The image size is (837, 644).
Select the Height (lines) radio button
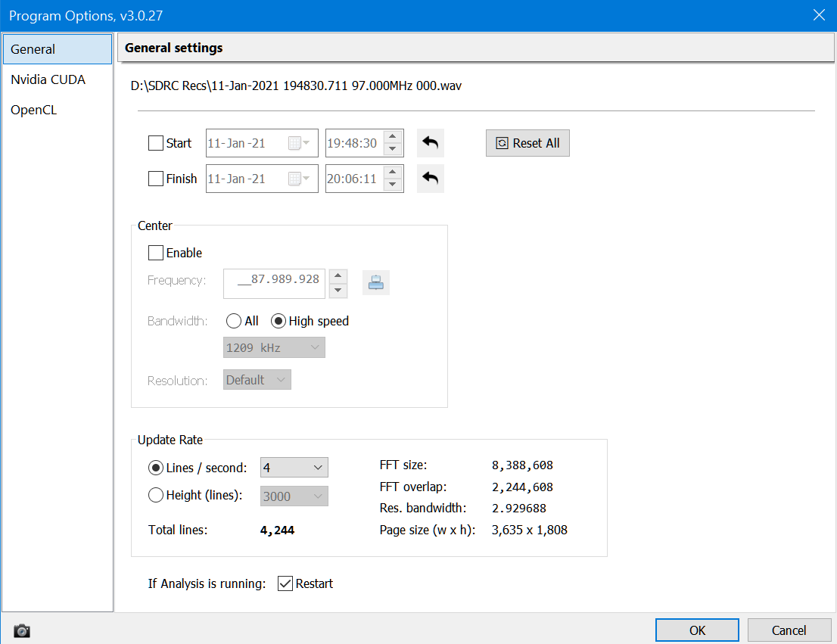pos(156,496)
